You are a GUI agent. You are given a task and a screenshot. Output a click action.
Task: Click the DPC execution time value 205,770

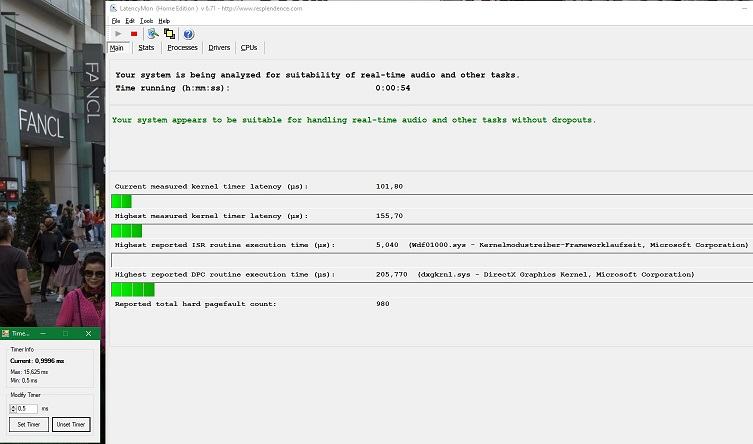pyautogui.click(x=391, y=275)
